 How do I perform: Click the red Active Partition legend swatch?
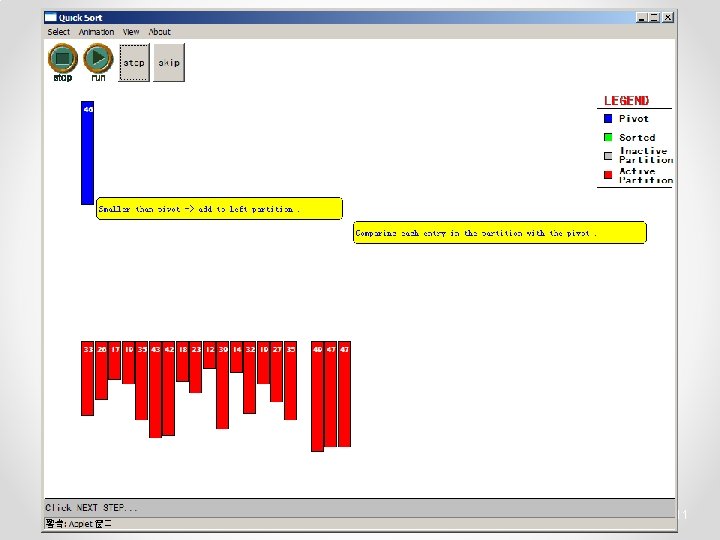pyautogui.click(x=608, y=175)
